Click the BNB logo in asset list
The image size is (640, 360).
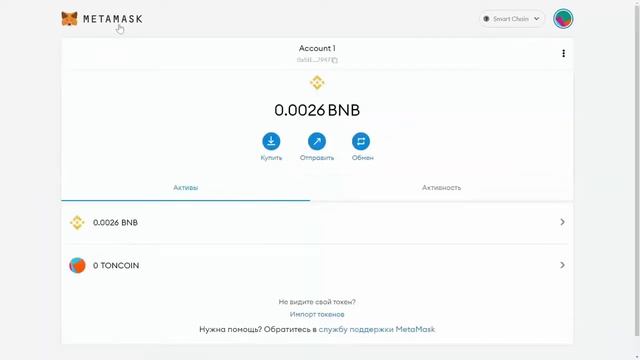point(77,223)
